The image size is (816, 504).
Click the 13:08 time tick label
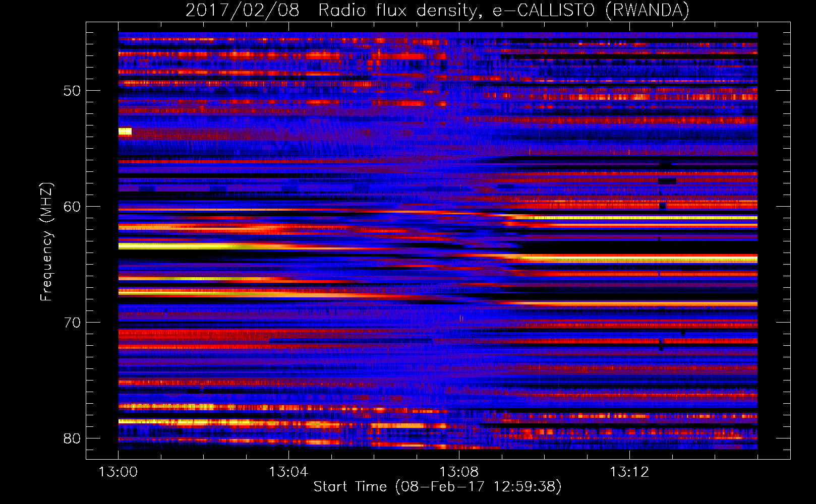[459, 472]
